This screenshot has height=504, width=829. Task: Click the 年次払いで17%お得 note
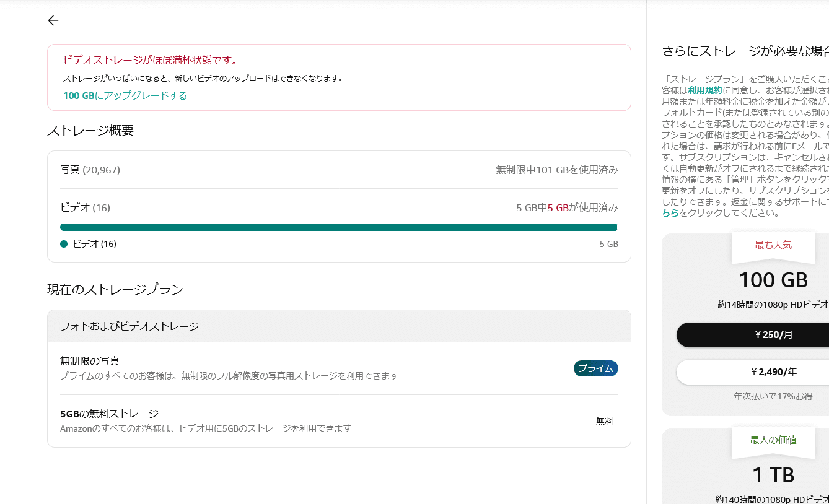tap(773, 396)
